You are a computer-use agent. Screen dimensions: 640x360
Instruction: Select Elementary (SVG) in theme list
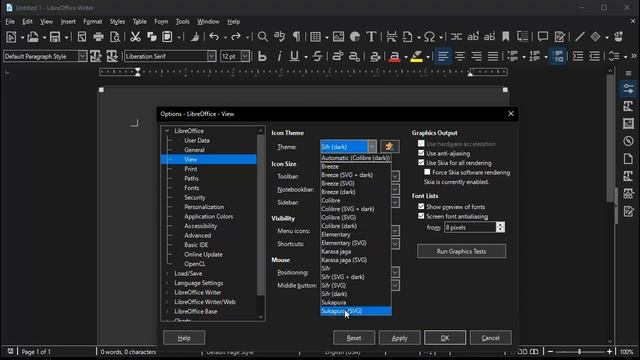[356, 243]
